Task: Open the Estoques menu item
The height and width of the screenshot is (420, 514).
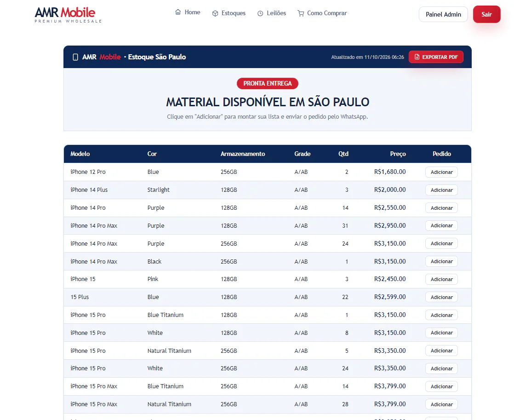Action: click(229, 13)
